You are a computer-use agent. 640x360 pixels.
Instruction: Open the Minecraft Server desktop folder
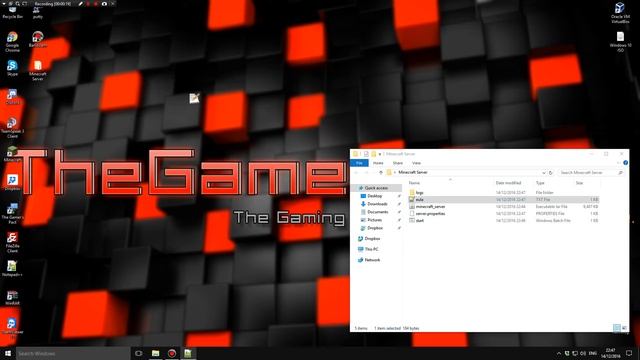(38, 71)
